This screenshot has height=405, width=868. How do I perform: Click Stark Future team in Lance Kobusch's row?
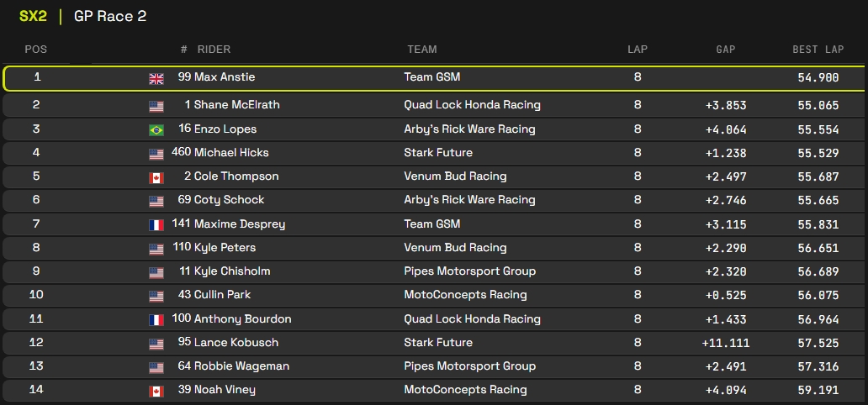pyautogui.click(x=438, y=343)
